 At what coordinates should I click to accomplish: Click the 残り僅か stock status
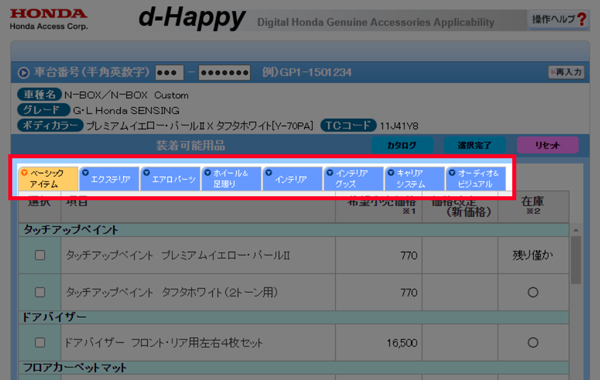point(533,255)
